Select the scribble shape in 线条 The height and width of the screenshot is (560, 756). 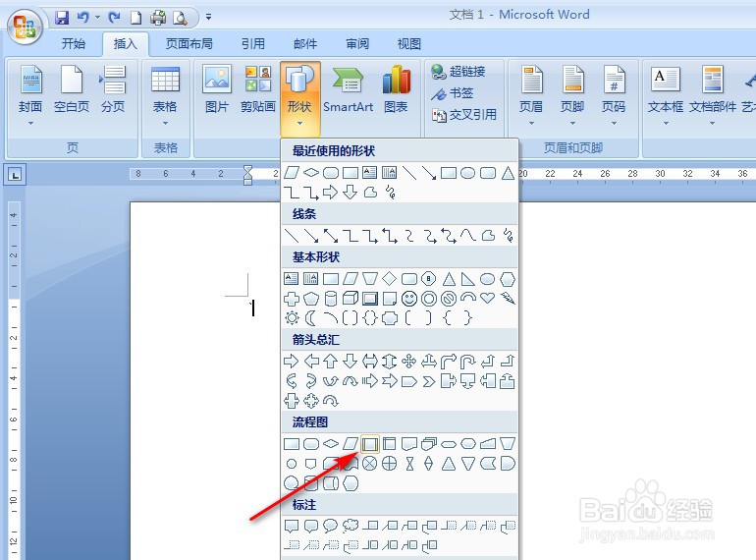(508, 236)
